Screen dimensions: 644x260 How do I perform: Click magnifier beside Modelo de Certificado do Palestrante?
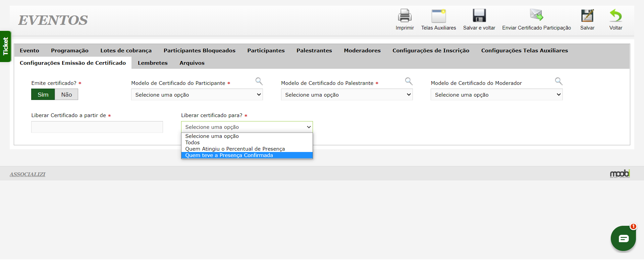[409, 81]
